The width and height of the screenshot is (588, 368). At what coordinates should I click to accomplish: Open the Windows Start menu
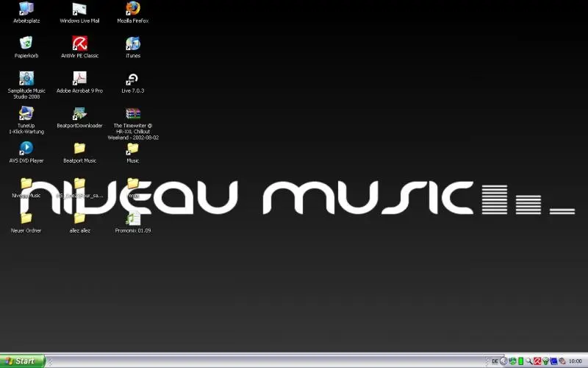coord(22,361)
